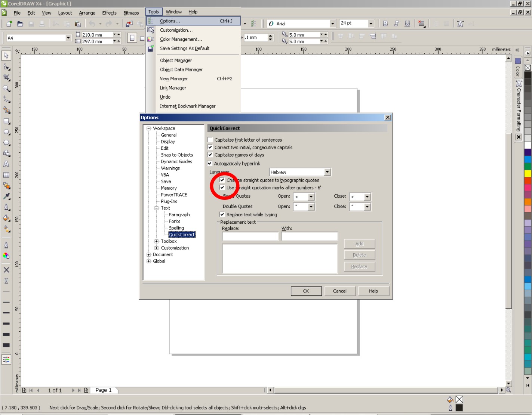The width and height of the screenshot is (532, 415).
Task: Pick the yellow swatch in color palette
Action: (528, 173)
